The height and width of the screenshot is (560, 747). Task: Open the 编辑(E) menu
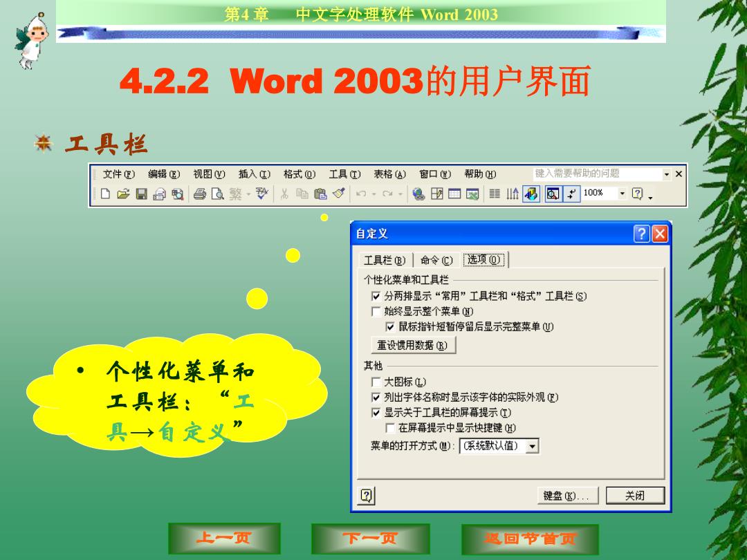pyautogui.click(x=164, y=174)
